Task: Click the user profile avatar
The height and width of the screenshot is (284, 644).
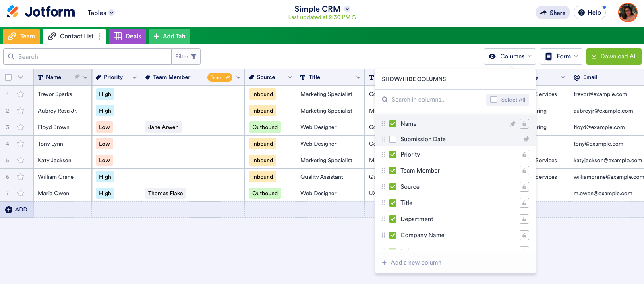Action: pos(627,13)
